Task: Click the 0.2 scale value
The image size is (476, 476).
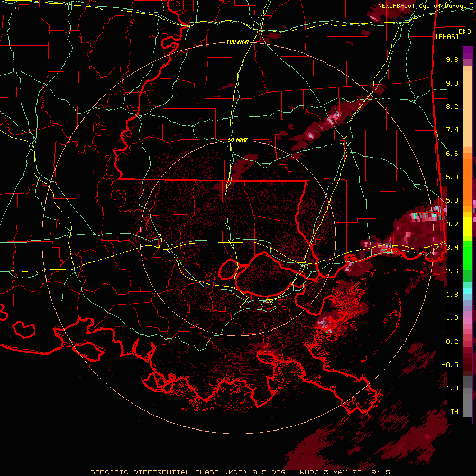Action: click(x=452, y=342)
